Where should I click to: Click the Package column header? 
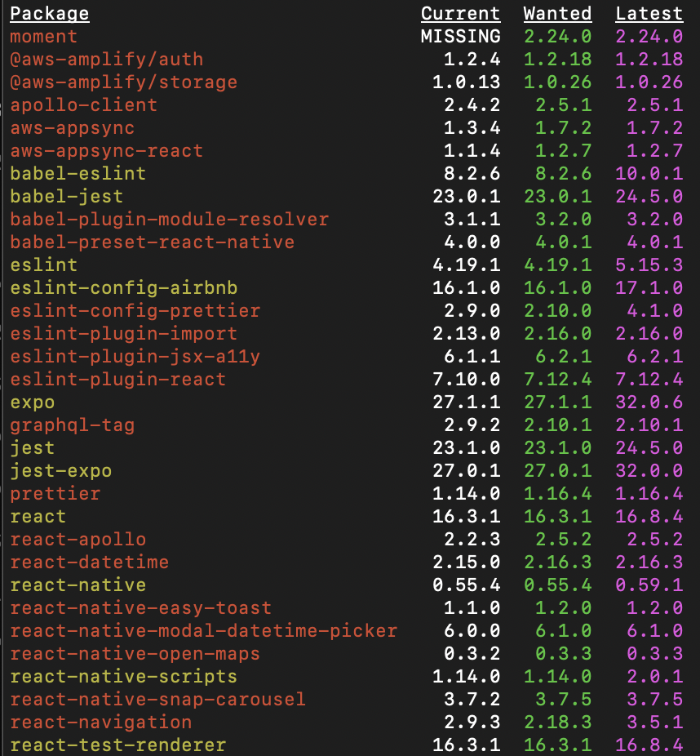coord(49,14)
